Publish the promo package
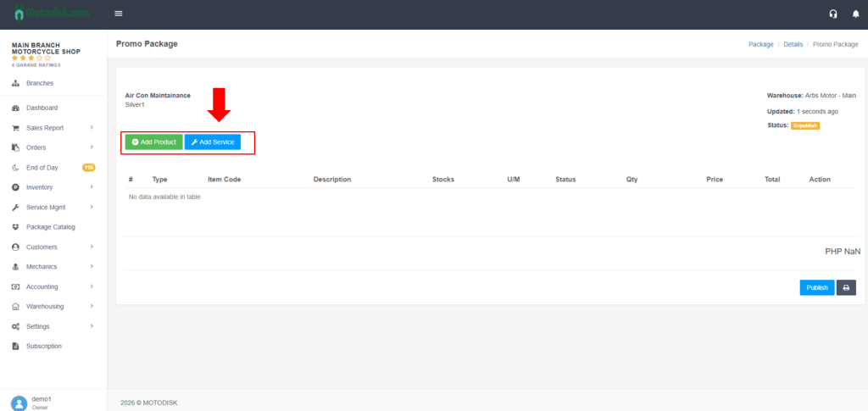The image size is (868, 411). [816, 287]
